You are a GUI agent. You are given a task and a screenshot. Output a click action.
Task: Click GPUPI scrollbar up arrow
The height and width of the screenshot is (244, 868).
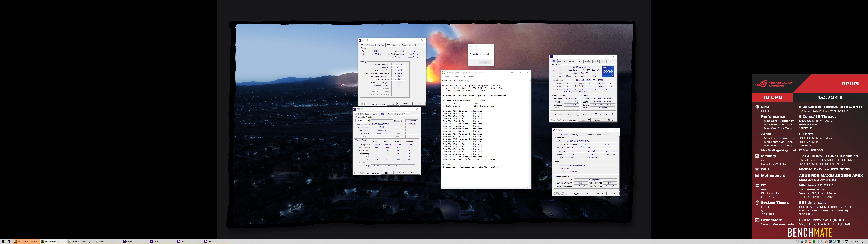pyautogui.click(x=530, y=80)
